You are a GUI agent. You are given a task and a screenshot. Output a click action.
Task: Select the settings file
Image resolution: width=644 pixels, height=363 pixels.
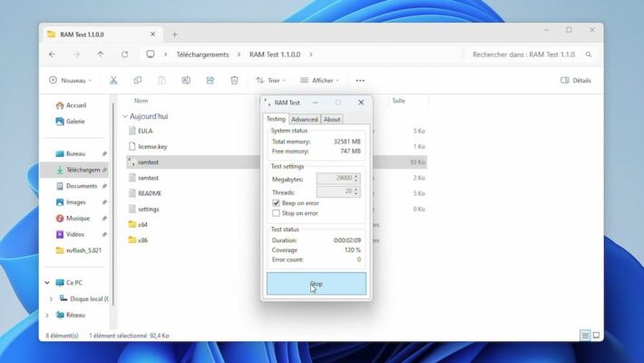(x=148, y=209)
